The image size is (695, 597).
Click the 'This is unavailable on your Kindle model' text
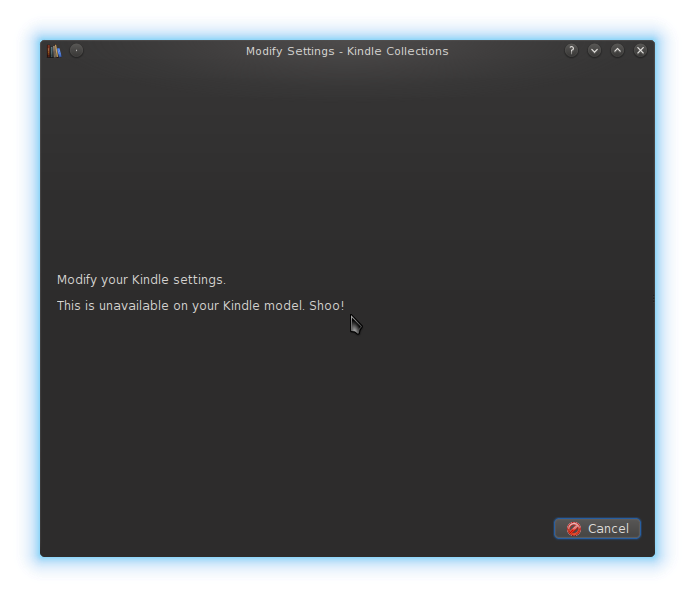[181, 306]
